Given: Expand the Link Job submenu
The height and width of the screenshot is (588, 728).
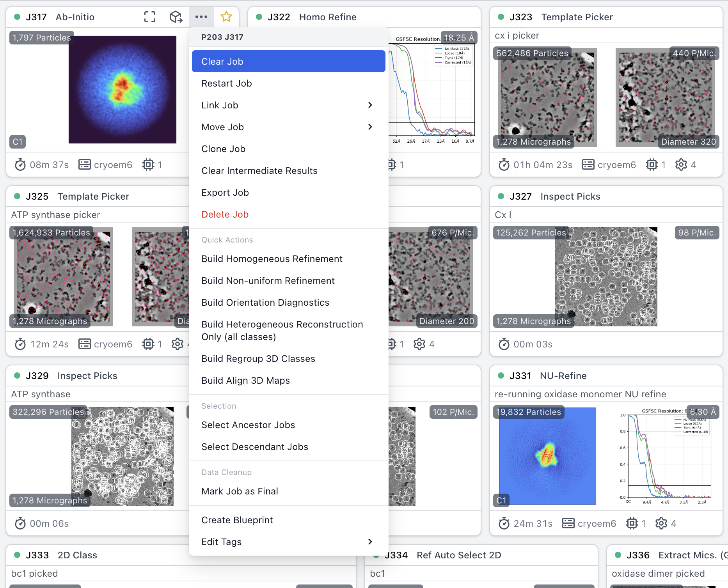Looking at the screenshot, I should point(370,105).
